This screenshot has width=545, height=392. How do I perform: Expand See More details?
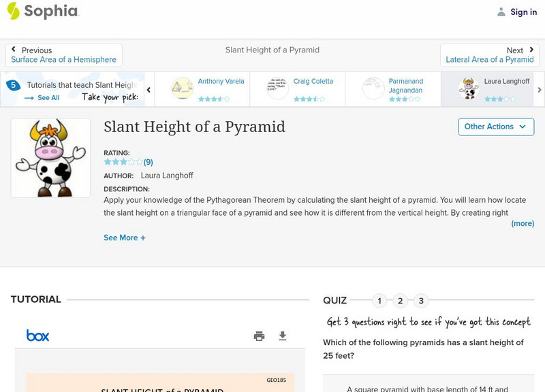point(125,238)
